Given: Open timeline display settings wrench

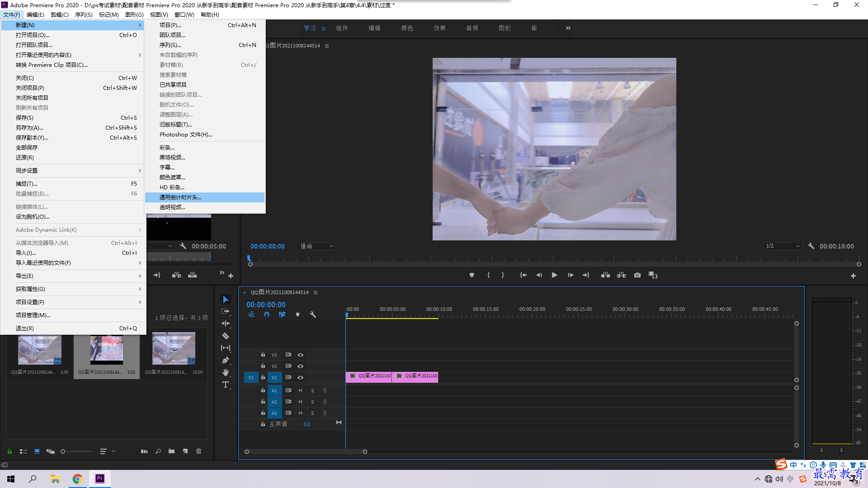Looking at the screenshot, I should click(313, 314).
